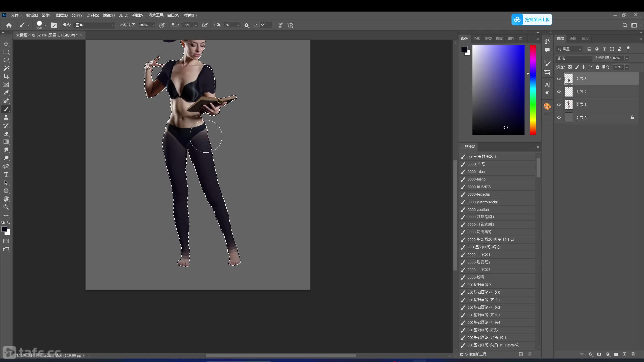This screenshot has height=362, width=644.
Task: Switch to 通道 tab
Action: (573, 38)
